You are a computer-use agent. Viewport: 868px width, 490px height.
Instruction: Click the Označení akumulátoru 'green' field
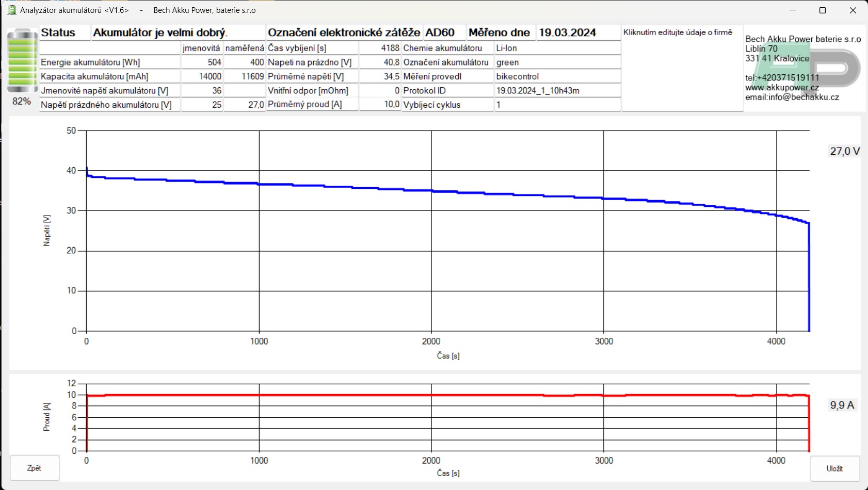point(557,62)
